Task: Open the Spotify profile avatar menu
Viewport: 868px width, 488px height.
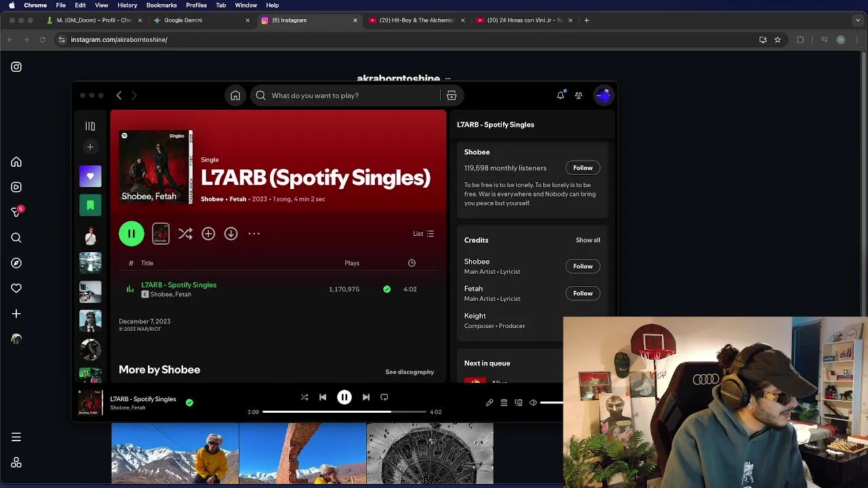Action: [x=604, y=96]
